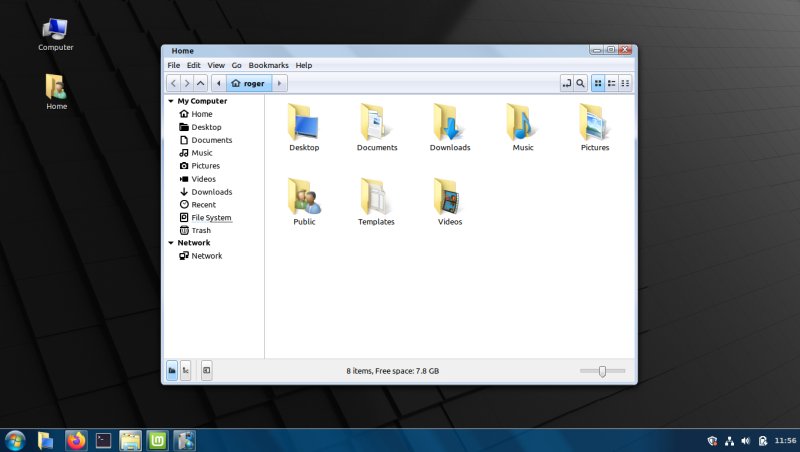
Task: Open the View menu
Action: pos(216,65)
